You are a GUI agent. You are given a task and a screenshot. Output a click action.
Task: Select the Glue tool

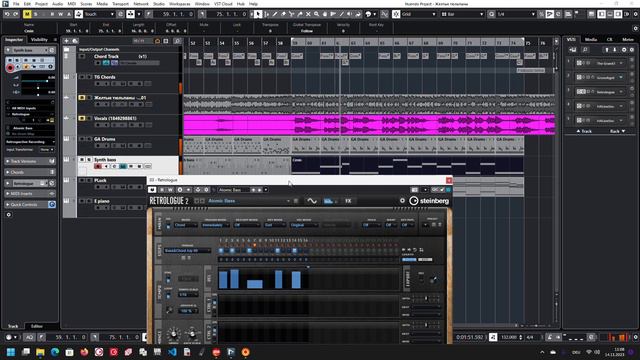point(300,14)
